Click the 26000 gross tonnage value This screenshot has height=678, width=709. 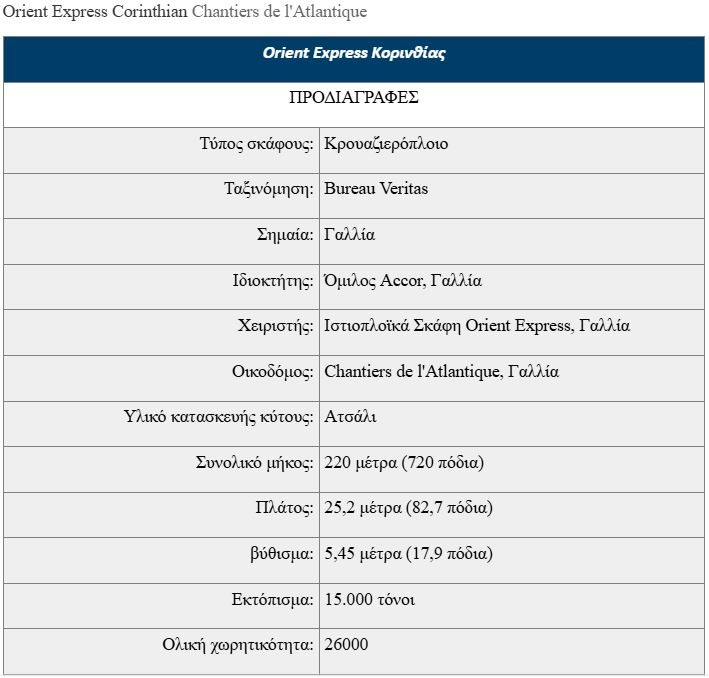click(x=346, y=645)
